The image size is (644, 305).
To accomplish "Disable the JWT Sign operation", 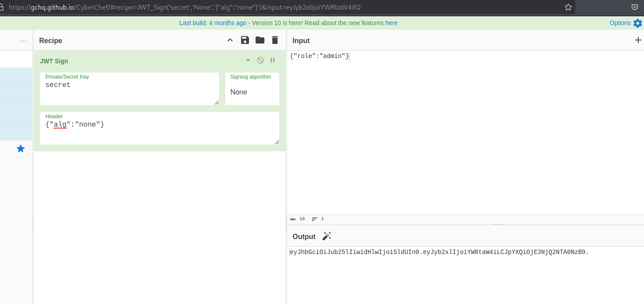I will click(260, 60).
